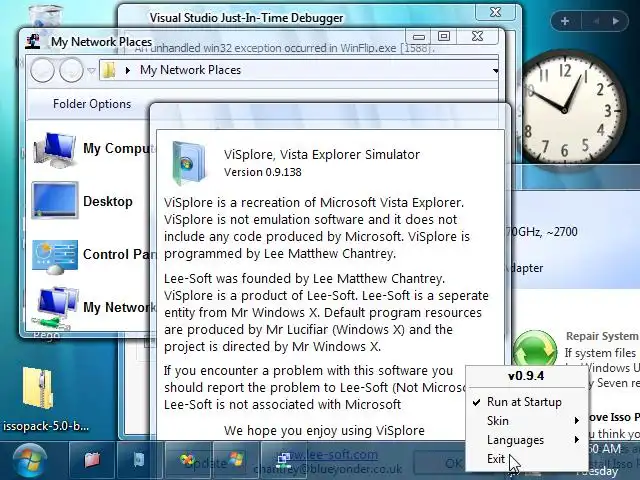Open the folder icon taskbar button
Image resolution: width=640 pixels, height=480 pixels.
92,460
